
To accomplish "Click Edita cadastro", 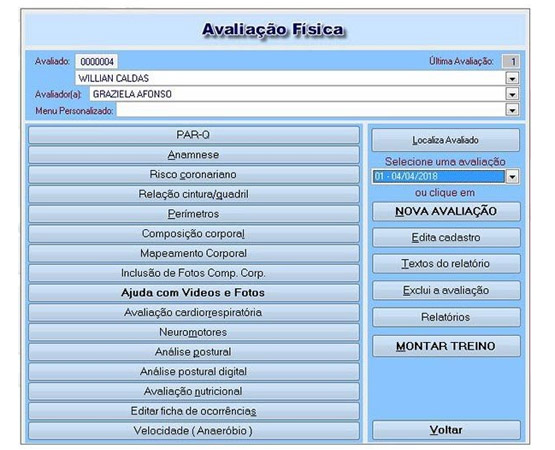I will 446,238.
